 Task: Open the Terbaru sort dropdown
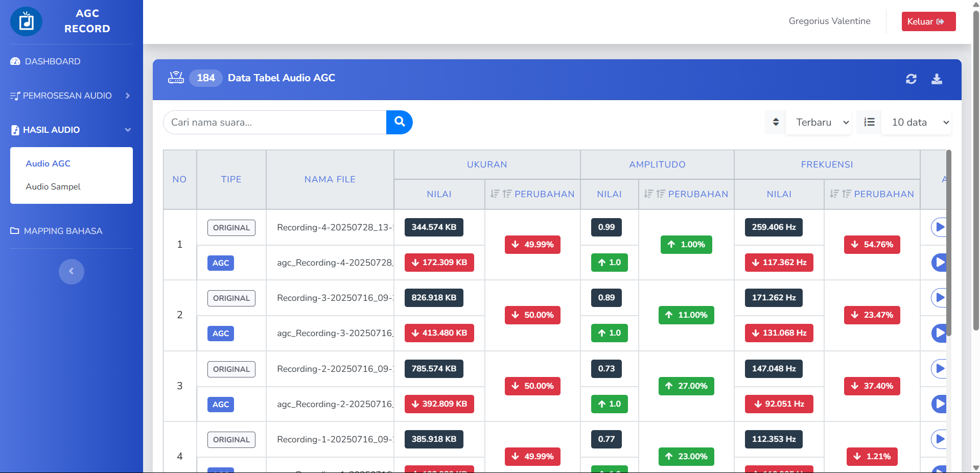click(x=819, y=122)
